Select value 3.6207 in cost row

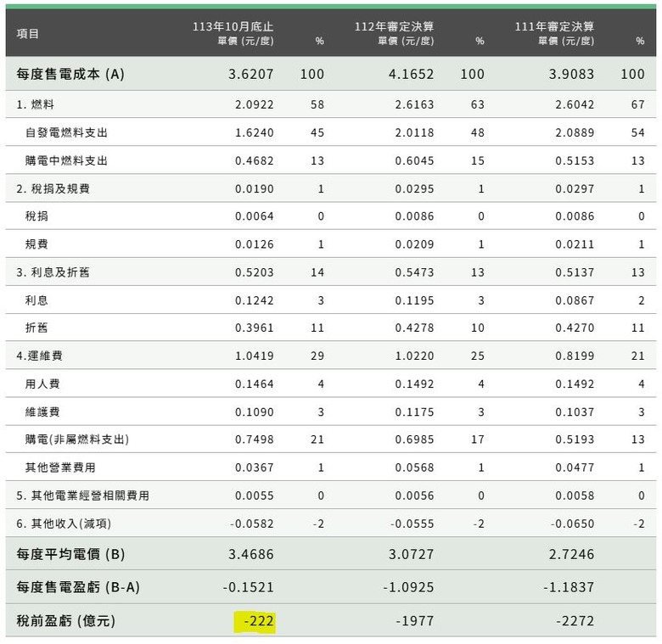(251, 75)
